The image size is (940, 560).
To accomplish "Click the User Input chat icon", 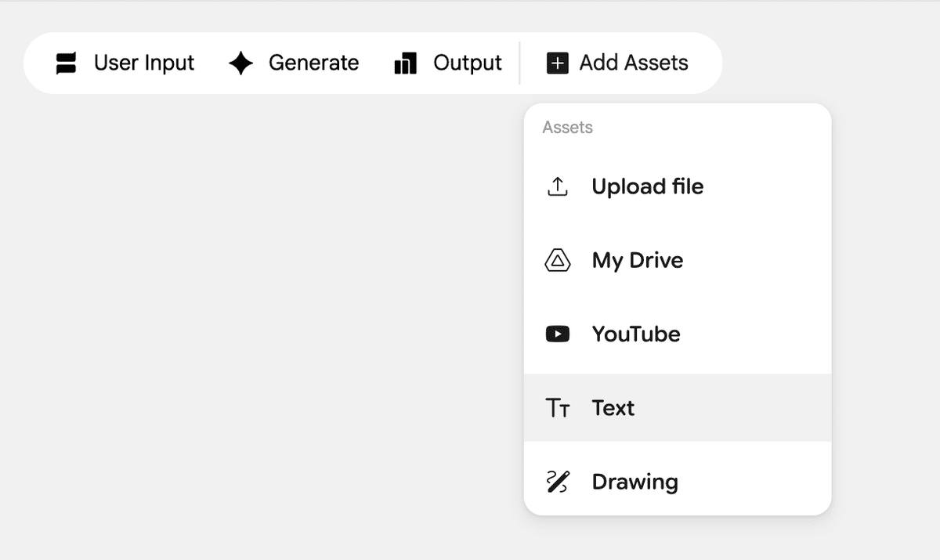I will (66, 63).
